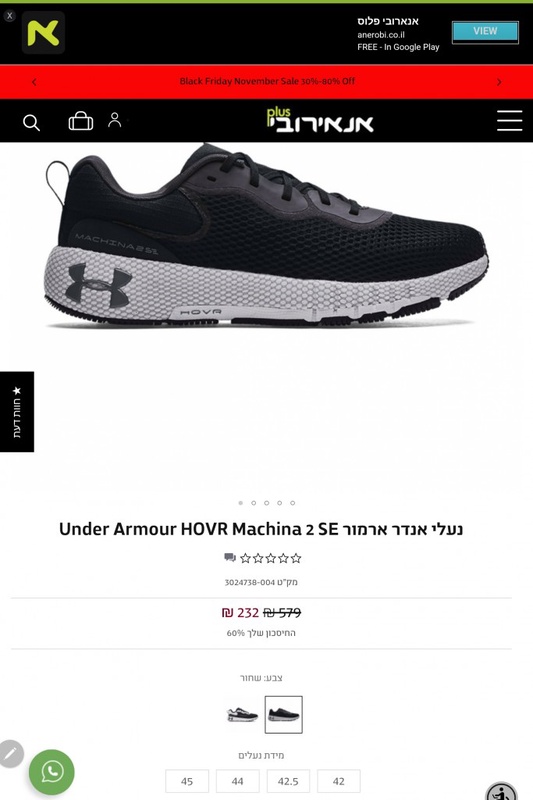Open the user account icon
Image resolution: width=533 pixels, height=800 pixels.
point(115,120)
